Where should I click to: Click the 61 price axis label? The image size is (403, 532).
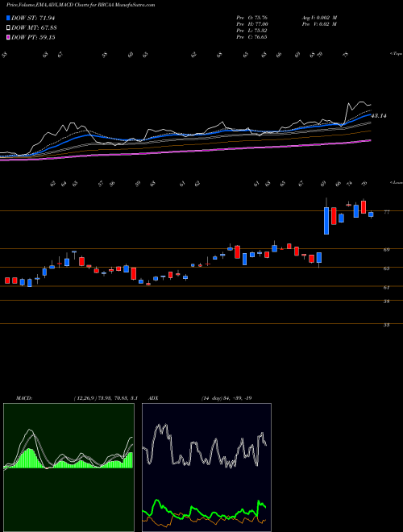386,288
